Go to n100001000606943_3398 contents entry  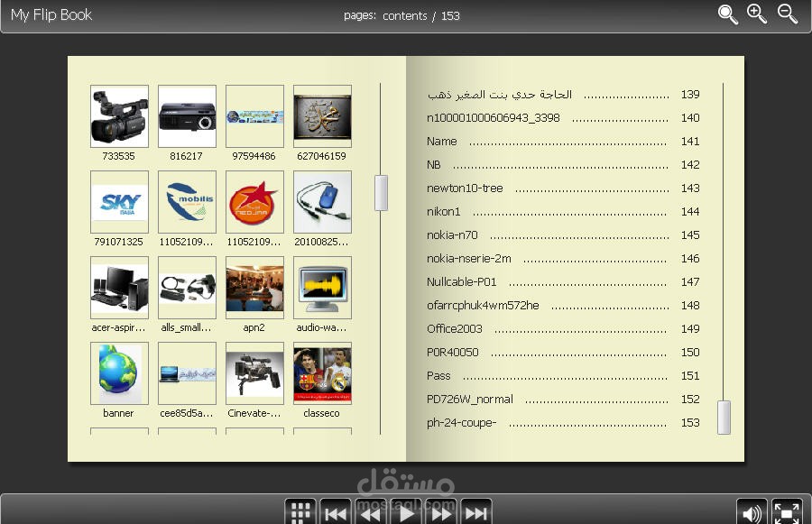[x=563, y=117]
